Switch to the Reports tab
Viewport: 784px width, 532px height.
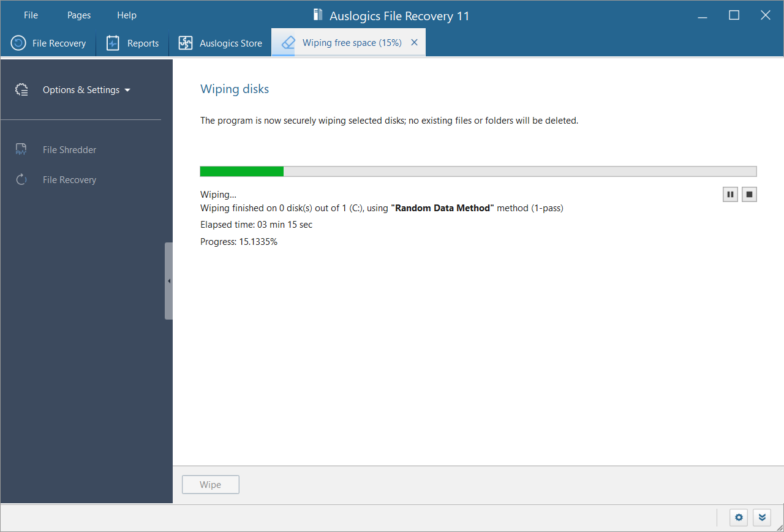[132, 43]
